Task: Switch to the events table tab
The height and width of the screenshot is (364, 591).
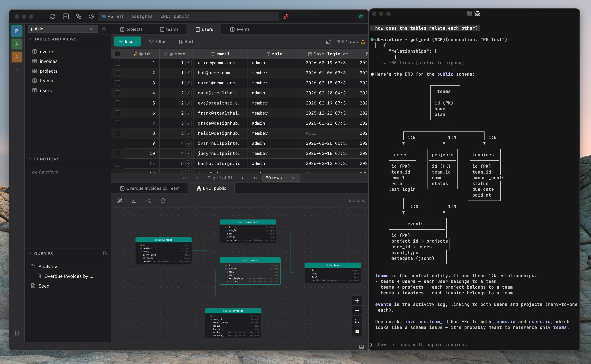Action: tap(240, 29)
